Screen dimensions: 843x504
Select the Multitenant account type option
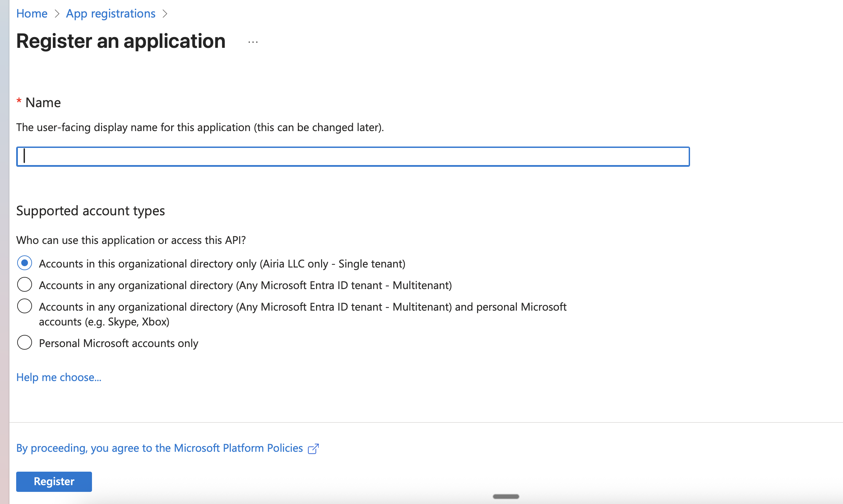[x=24, y=285]
